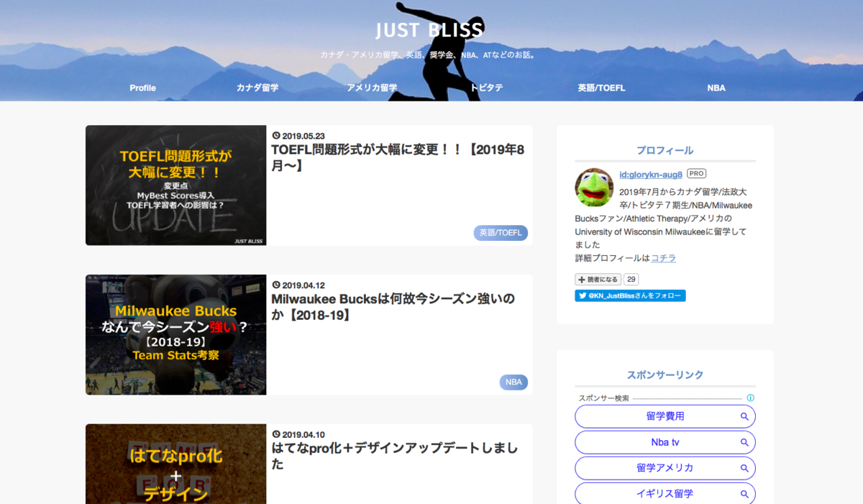
Task: Open the コチラ detailed profile link
Action: pos(664,258)
